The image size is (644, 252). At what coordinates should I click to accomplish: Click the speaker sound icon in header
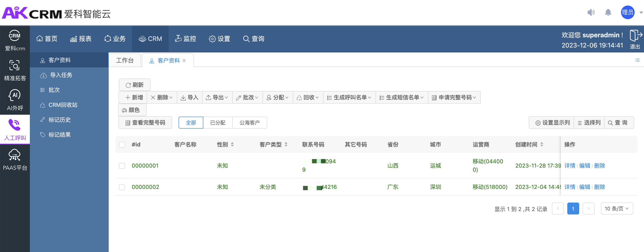pyautogui.click(x=591, y=12)
